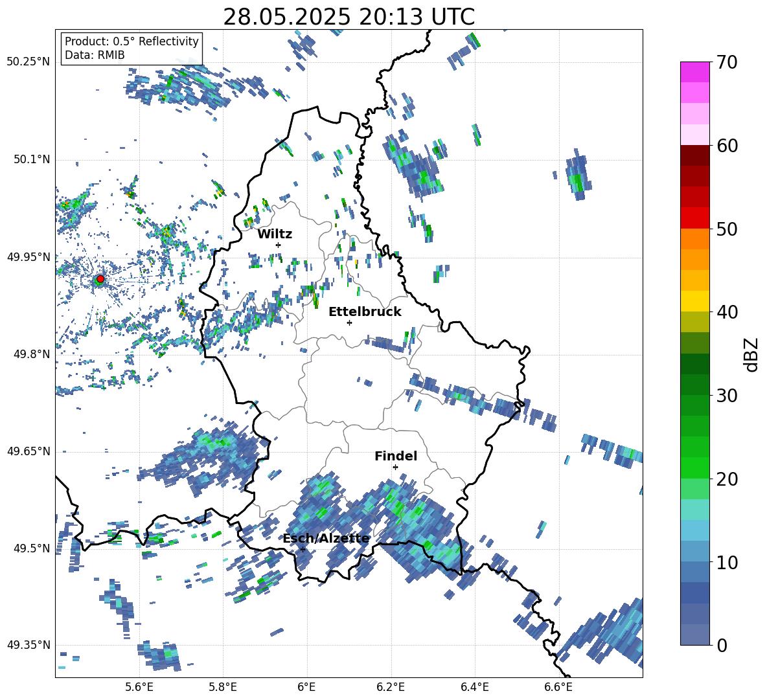Click the Ettelbruck city label

click(365, 312)
